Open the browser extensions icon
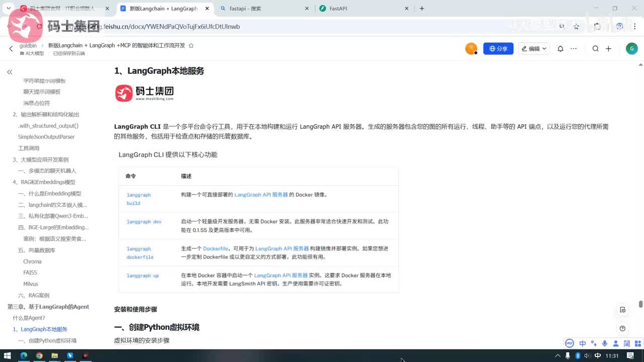The image size is (644, 362). [x=597, y=26]
